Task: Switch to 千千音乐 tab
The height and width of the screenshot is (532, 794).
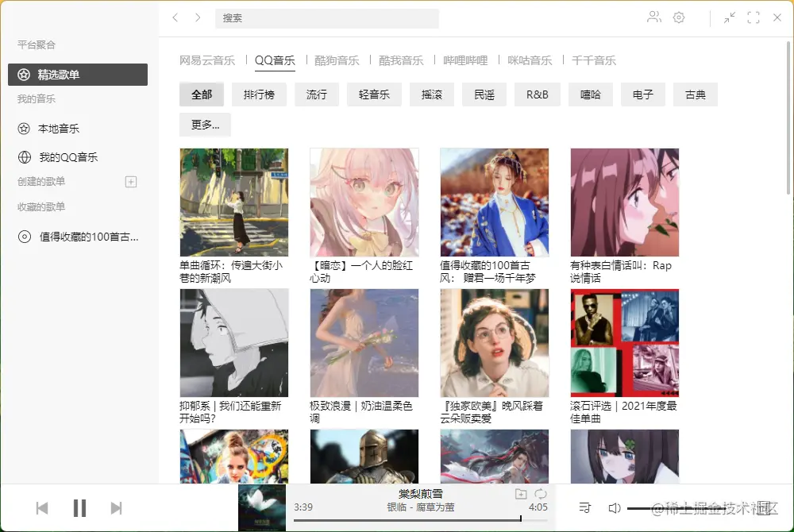Action: coord(593,60)
